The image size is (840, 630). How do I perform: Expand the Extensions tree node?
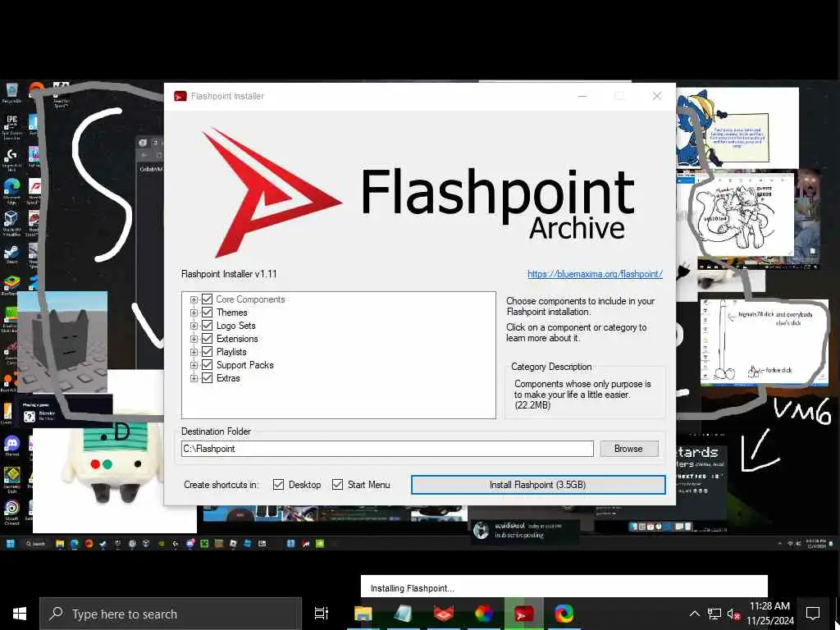coord(194,339)
